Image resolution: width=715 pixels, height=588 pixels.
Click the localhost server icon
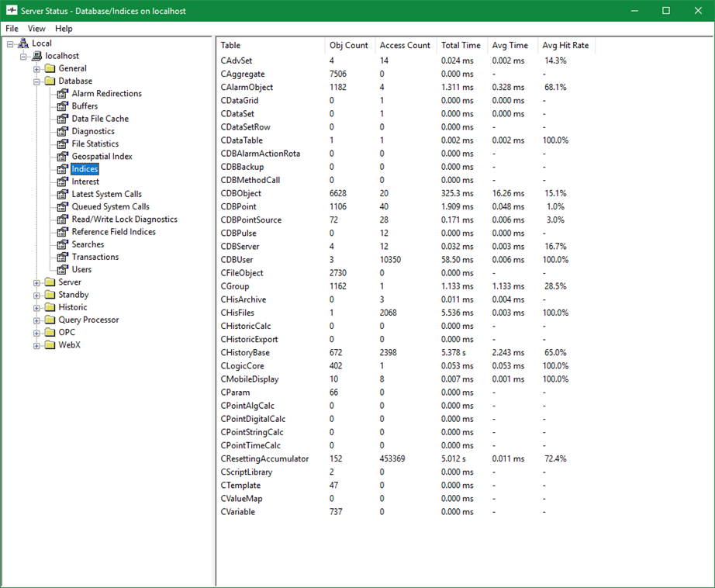click(36, 56)
